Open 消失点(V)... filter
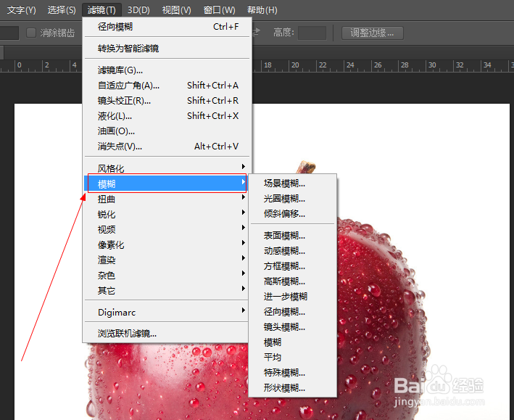The image size is (514, 420). click(x=167, y=146)
